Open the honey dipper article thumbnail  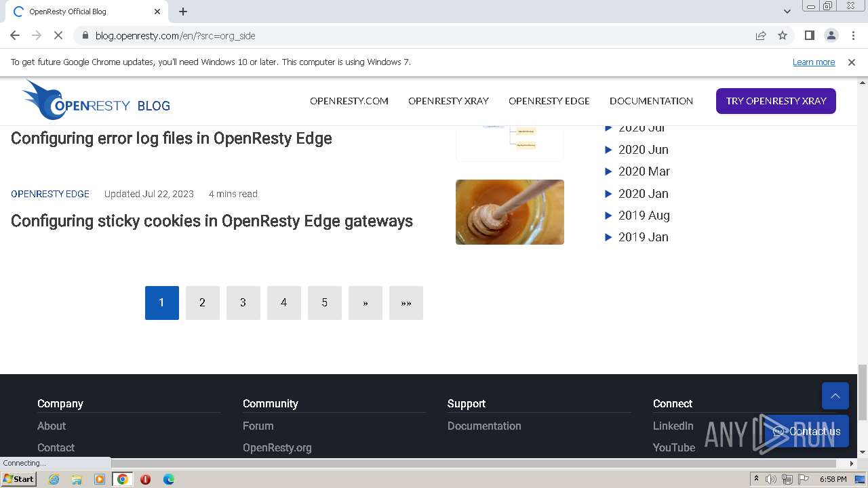[510, 212]
